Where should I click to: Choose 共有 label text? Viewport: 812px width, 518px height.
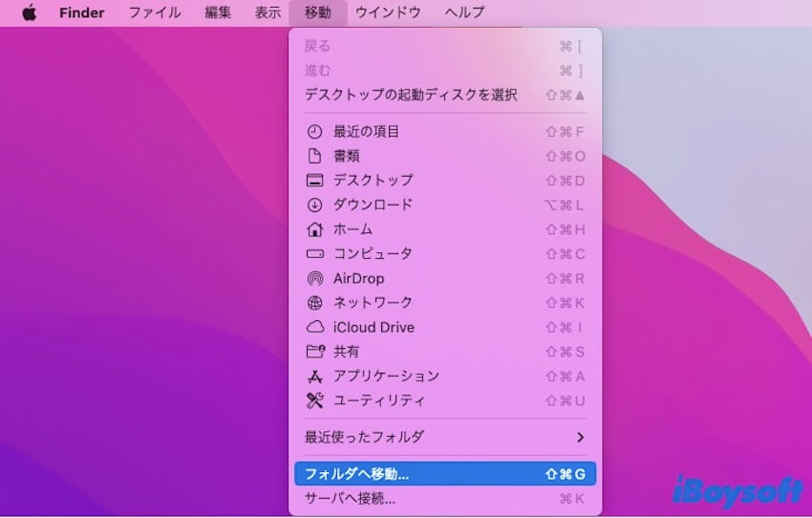(x=347, y=352)
